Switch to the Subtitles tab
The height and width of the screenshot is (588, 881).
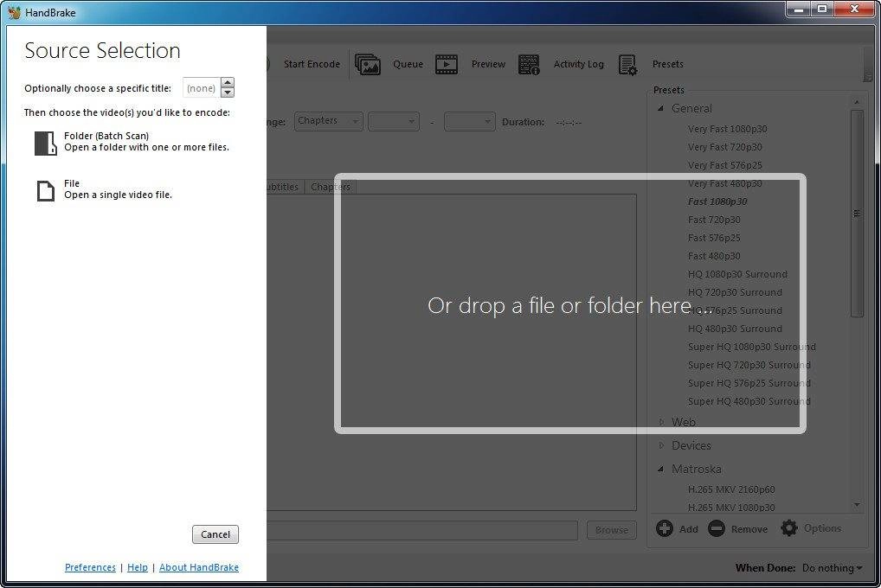coord(284,187)
